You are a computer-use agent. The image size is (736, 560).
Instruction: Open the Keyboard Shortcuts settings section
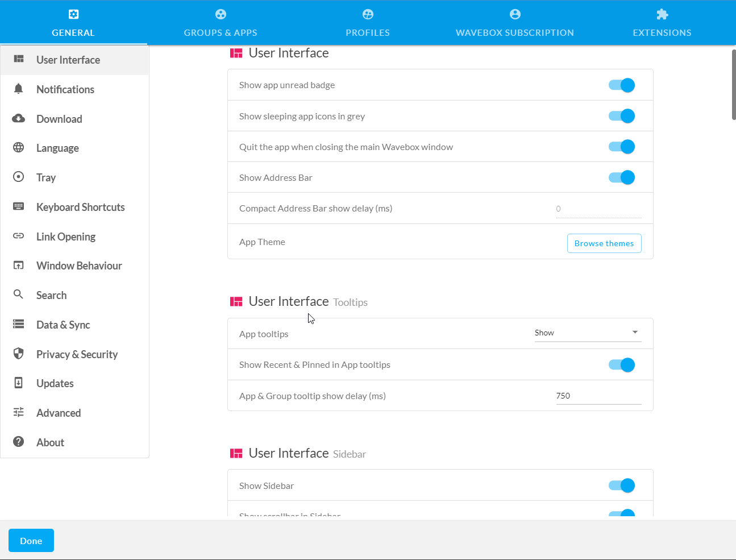pos(74,207)
